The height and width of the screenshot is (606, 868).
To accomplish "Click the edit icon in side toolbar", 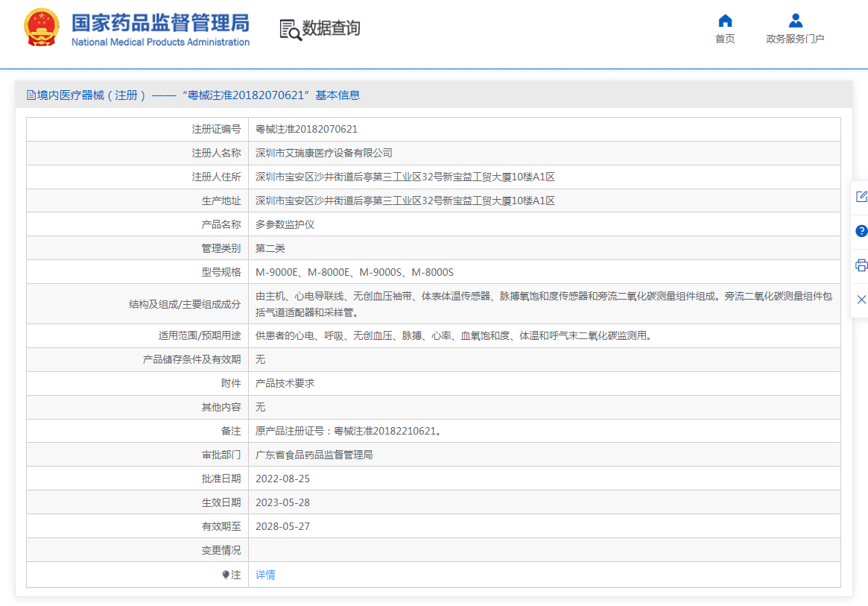I will (861, 197).
